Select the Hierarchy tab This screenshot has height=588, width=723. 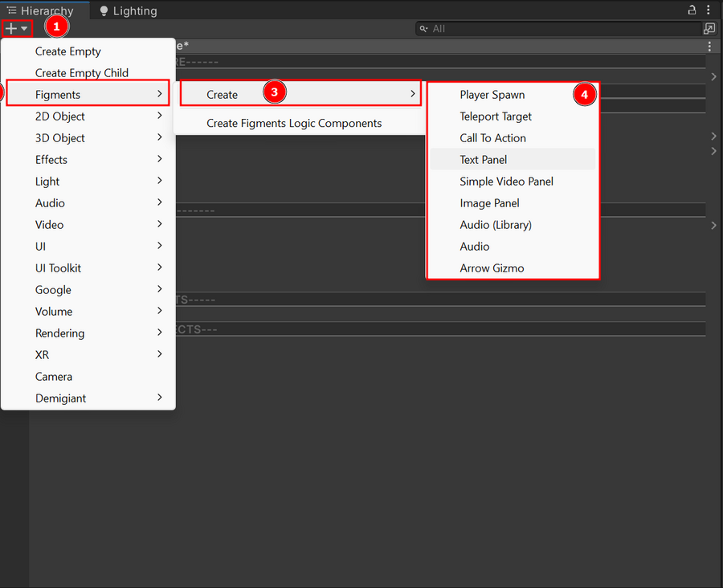pos(45,10)
